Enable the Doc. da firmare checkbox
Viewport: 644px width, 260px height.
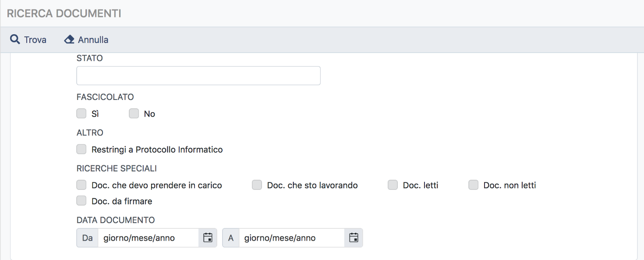81,201
